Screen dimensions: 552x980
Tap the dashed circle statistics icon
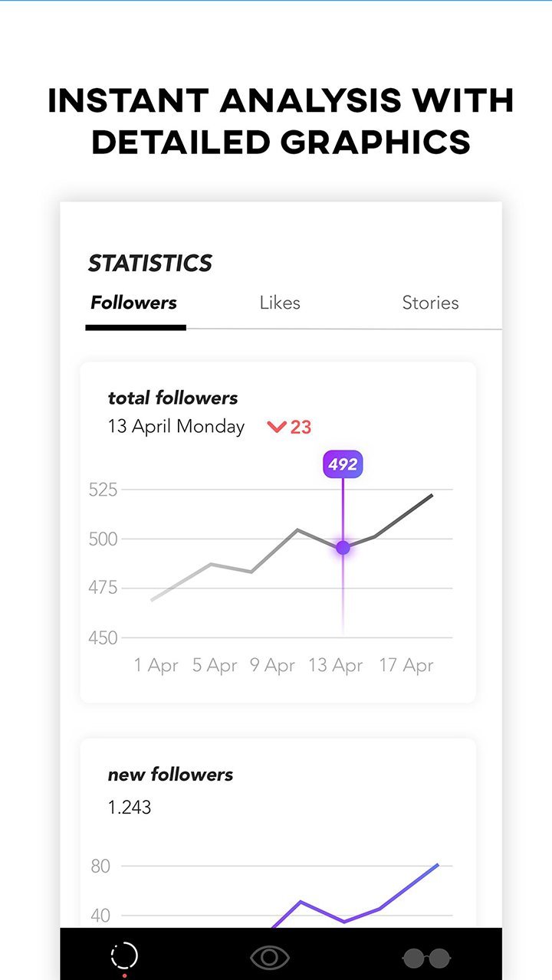[124, 955]
